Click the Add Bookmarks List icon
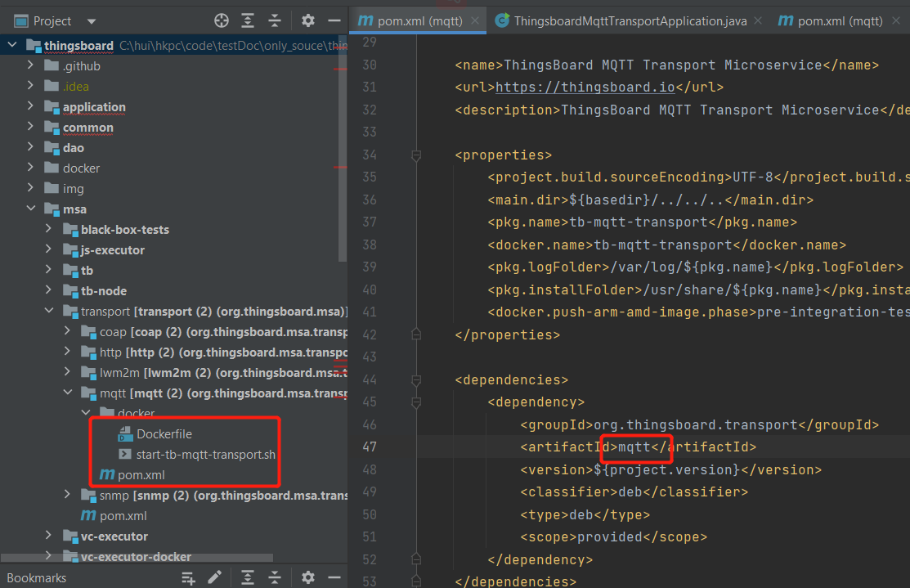910x588 pixels. pos(189,577)
